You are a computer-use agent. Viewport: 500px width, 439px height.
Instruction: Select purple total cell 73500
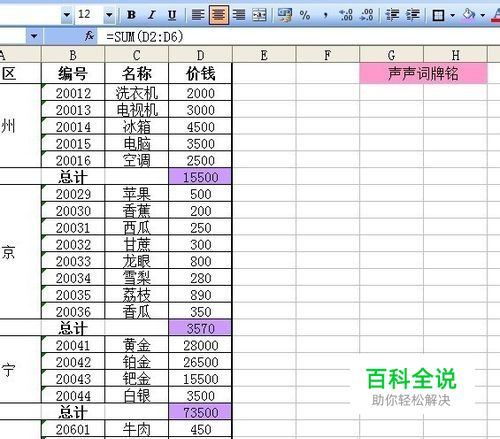point(200,412)
